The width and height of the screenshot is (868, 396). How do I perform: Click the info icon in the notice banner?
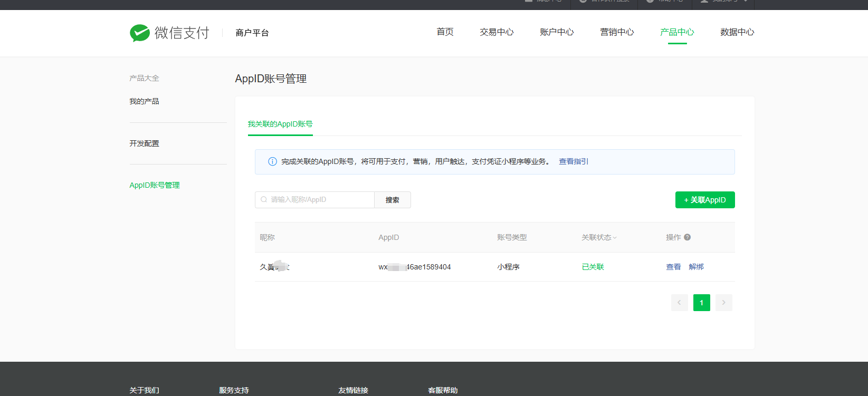coord(272,161)
